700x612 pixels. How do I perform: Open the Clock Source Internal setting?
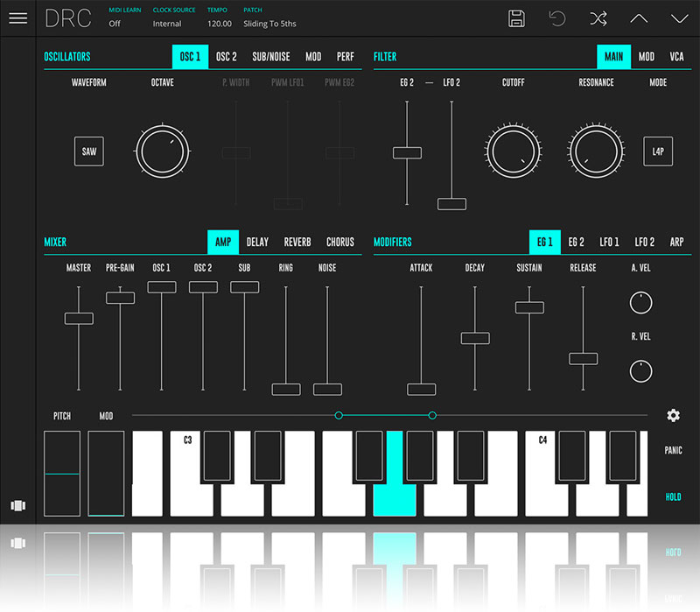(167, 24)
